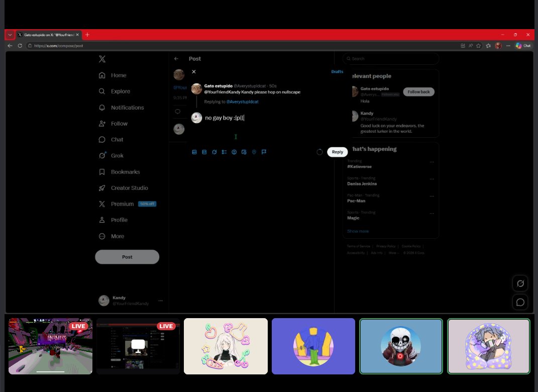Open Gato estupido original post author
The height and width of the screenshot is (392, 538).
pos(218,86)
